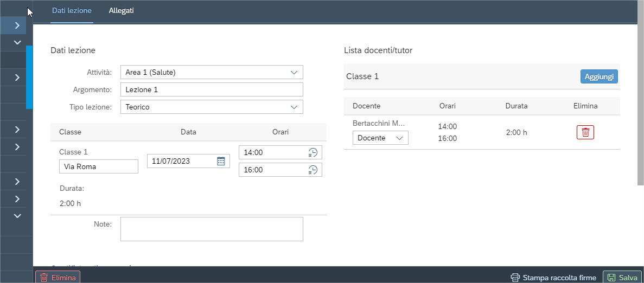This screenshot has width=644, height=283.
Task: Click the Stampa raccolta firme print button
Action: 553,278
